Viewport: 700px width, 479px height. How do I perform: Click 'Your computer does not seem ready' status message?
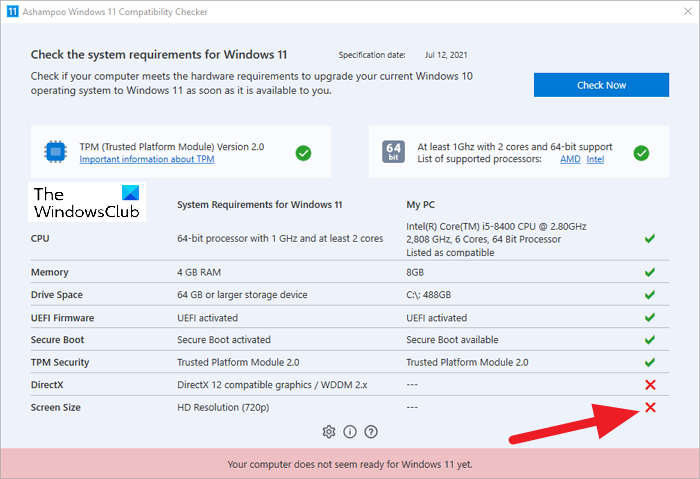click(x=350, y=464)
